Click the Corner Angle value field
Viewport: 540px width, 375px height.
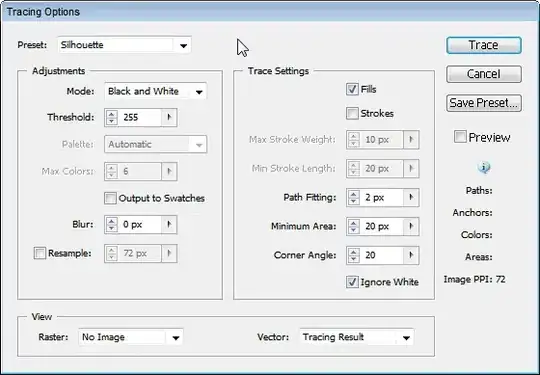click(382, 255)
